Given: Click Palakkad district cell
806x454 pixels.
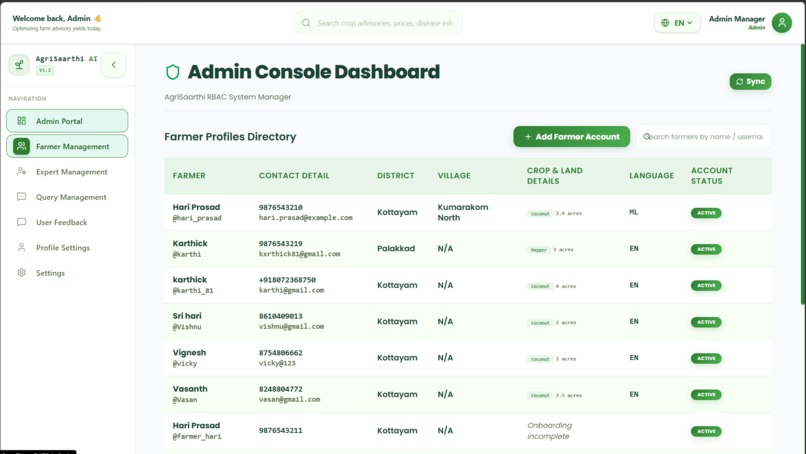Looking at the screenshot, I should [x=396, y=248].
